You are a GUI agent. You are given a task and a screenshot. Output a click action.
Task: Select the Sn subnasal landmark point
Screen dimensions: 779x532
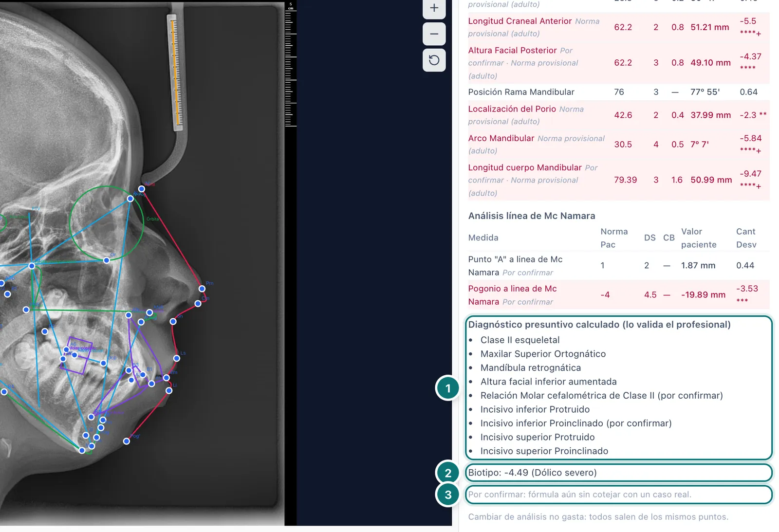click(x=173, y=321)
